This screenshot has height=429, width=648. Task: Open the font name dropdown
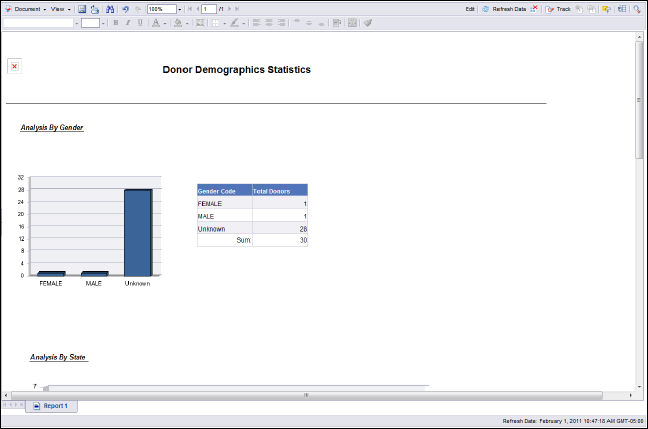(x=75, y=22)
